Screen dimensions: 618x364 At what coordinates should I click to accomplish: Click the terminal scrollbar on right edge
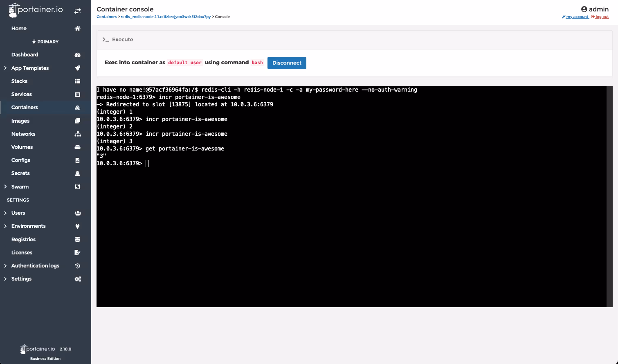point(609,197)
